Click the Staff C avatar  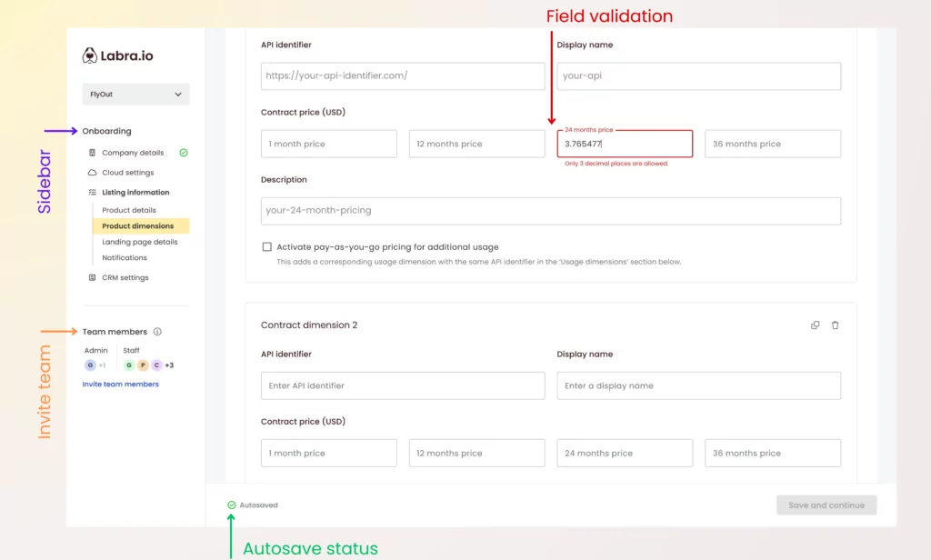156,365
